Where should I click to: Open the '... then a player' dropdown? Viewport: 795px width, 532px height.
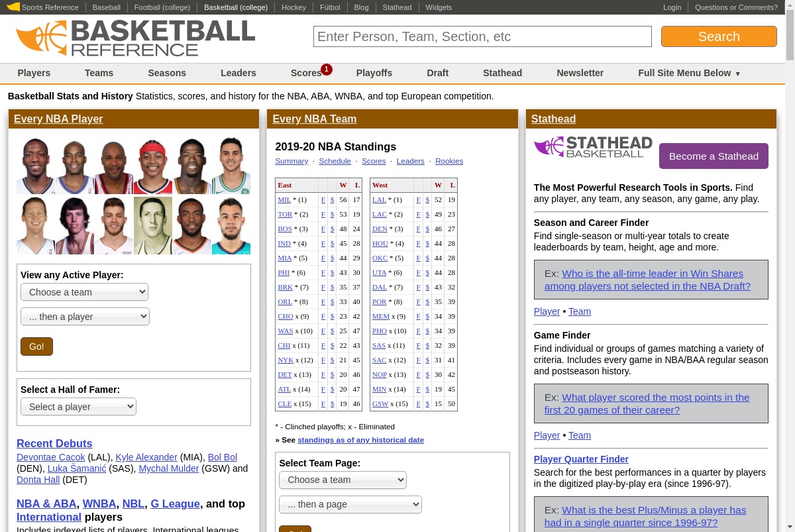[85, 317]
